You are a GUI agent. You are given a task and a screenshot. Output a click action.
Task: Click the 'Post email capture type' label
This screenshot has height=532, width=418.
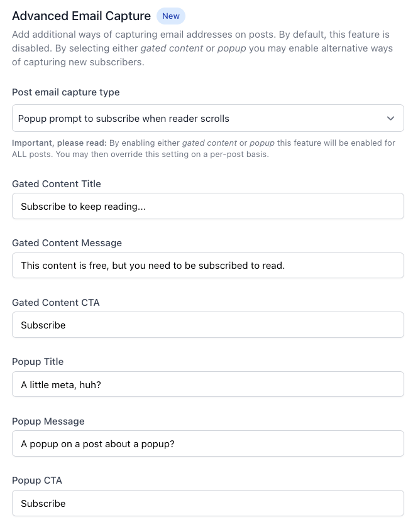click(x=66, y=92)
